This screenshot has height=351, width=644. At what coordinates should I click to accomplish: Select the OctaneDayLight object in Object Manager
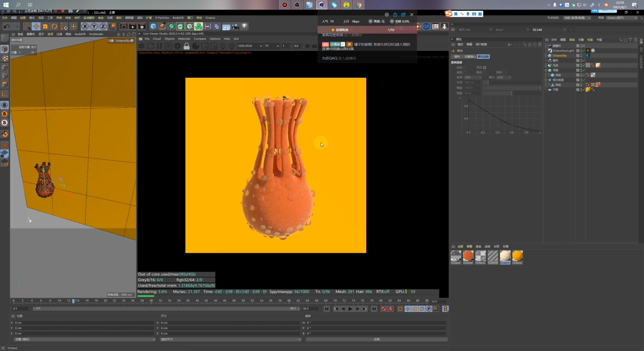(563, 51)
